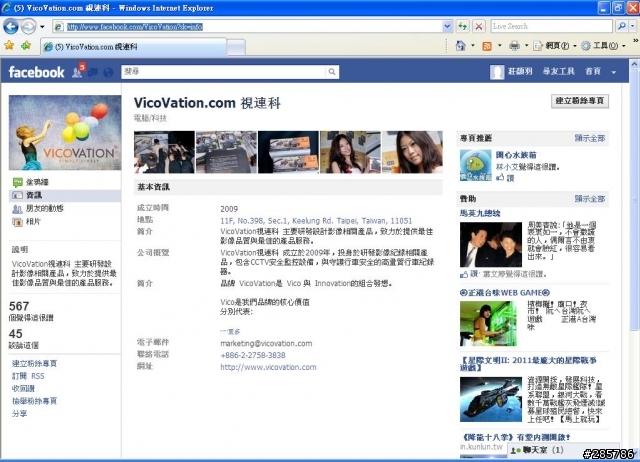Open the 工具(O) tools menu
This screenshot has height=462, width=640.
tap(603, 46)
